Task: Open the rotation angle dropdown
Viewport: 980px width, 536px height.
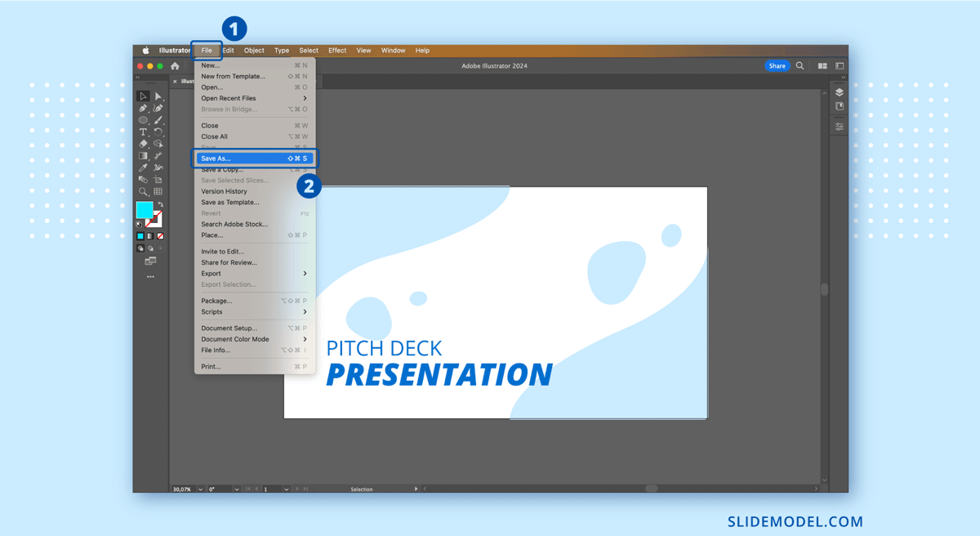Action: 236,489
